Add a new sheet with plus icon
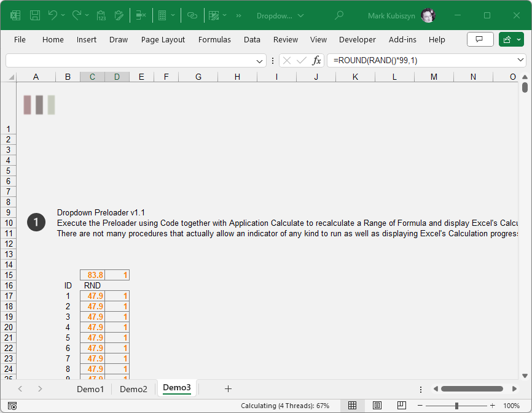 tap(228, 388)
